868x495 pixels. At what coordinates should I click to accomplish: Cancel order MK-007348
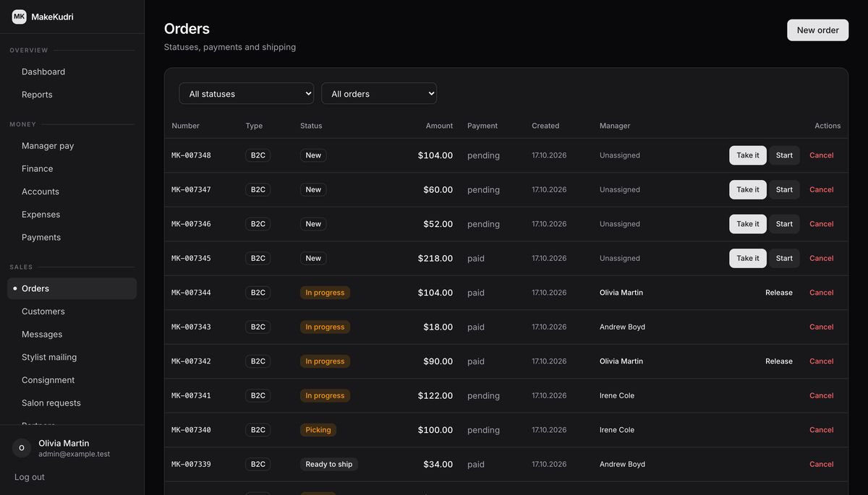pyautogui.click(x=822, y=155)
